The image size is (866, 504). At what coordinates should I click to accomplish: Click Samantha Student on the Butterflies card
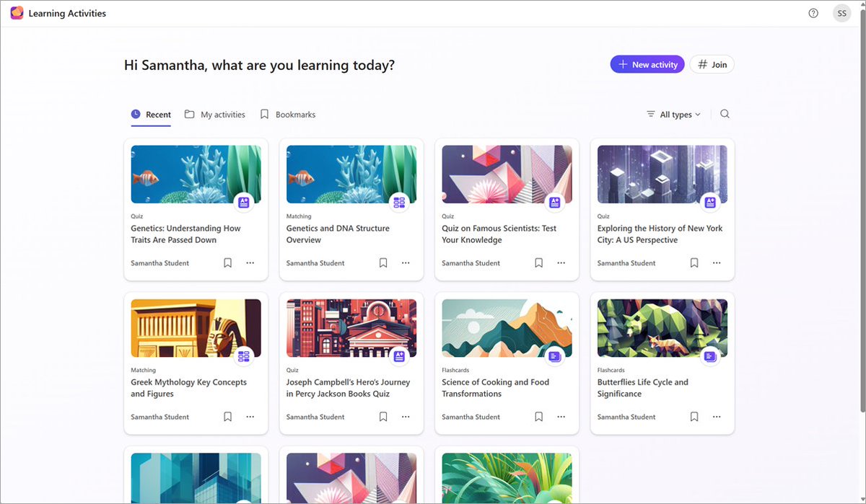pyautogui.click(x=626, y=417)
